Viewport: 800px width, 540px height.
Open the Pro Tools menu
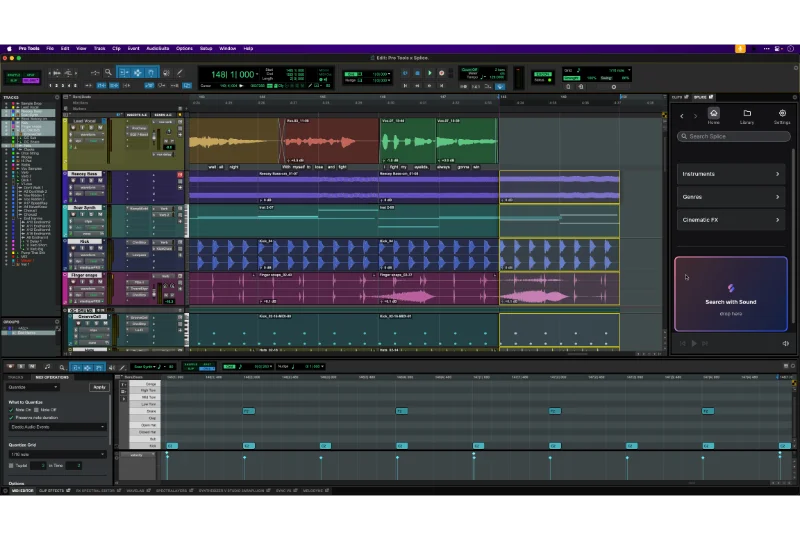29,48
